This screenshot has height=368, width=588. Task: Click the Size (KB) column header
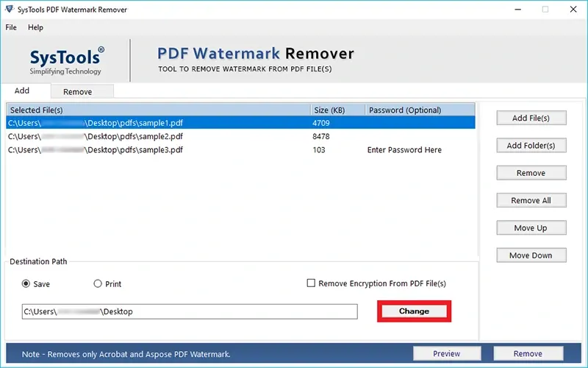[x=337, y=110]
